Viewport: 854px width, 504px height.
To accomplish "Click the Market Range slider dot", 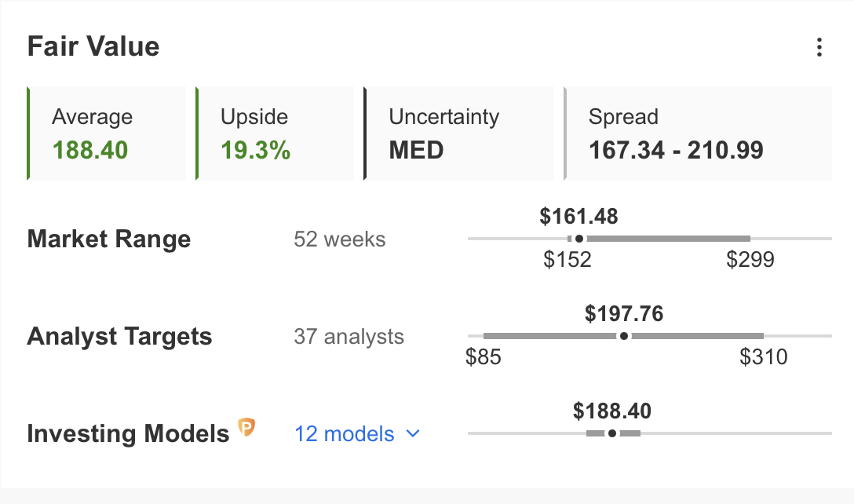I will coord(579,239).
